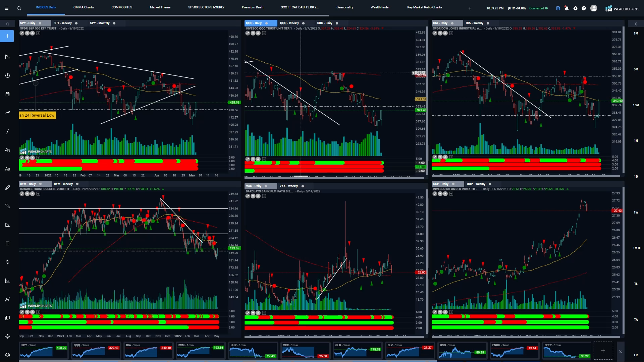Expand the right panel with double chevron

point(636,24)
